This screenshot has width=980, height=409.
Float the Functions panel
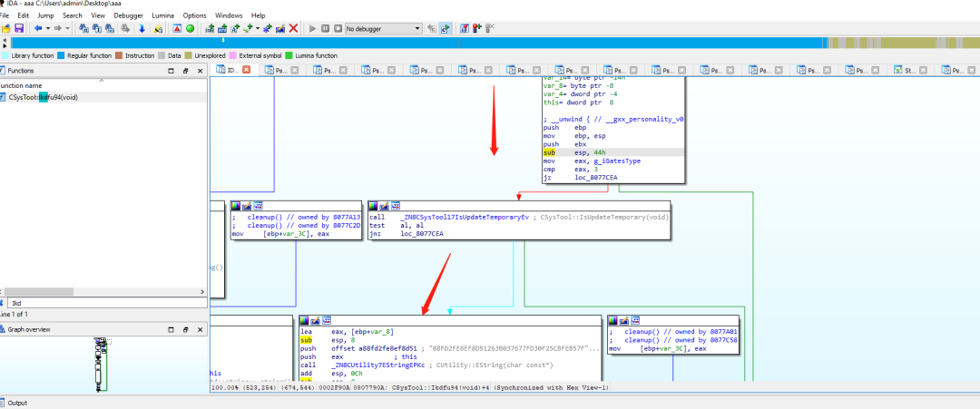(x=186, y=71)
